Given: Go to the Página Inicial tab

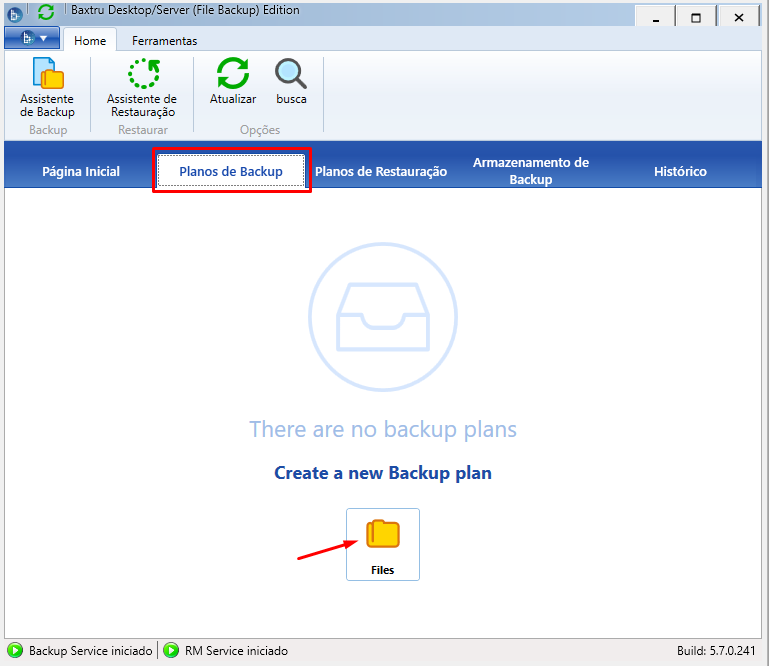Looking at the screenshot, I should [81, 171].
